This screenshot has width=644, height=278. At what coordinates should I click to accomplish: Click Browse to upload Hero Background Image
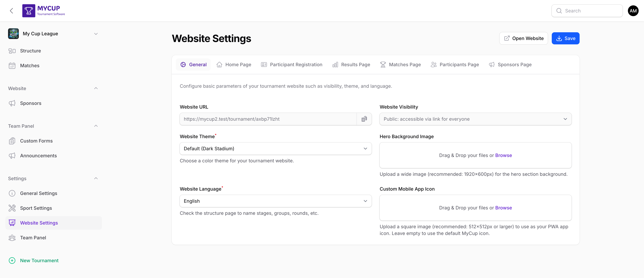[503, 155]
